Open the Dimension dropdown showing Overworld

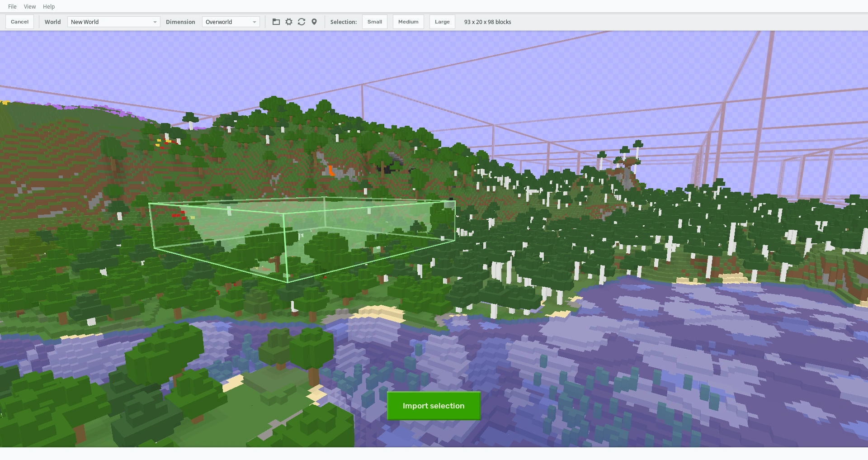tap(231, 22)
